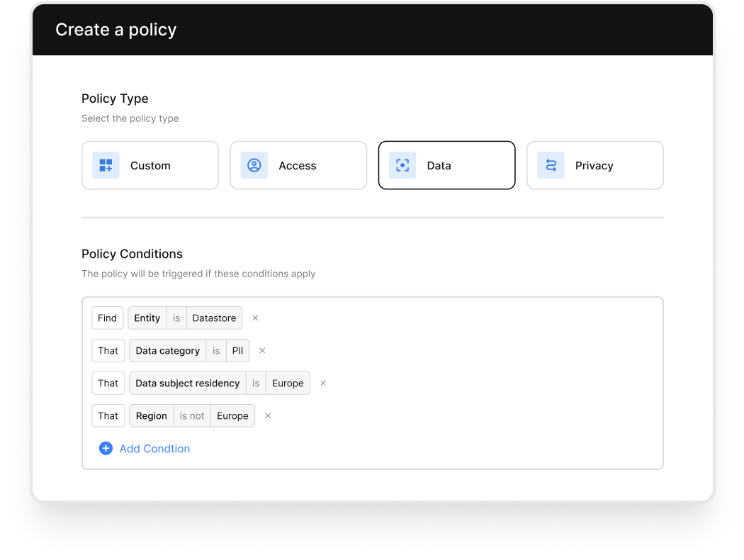This screenshot has height=560, width=744.
Task: Open the Data category field selector
Action: point(168,351)
